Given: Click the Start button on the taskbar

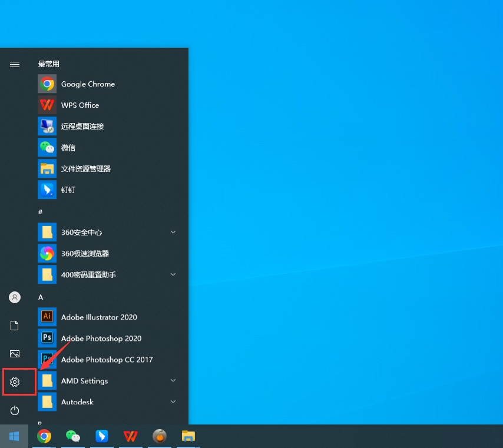Looking at the screenshot, I should [14, 436].
